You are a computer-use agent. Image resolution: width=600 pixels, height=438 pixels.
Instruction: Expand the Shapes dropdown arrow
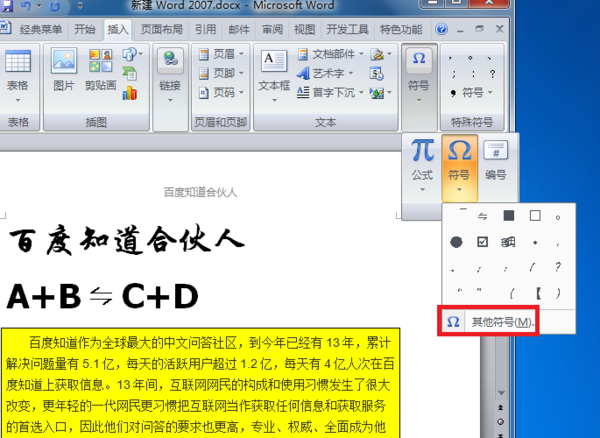coord(140,54)
